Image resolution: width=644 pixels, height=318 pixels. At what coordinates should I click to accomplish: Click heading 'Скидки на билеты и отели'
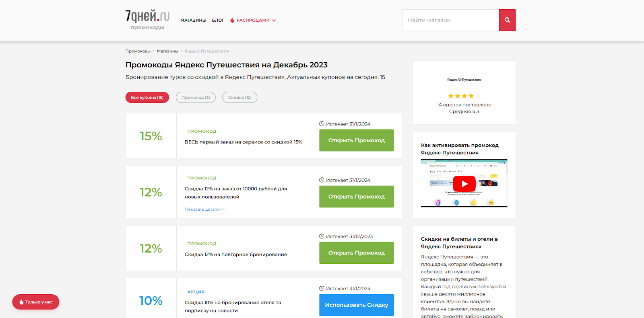459,243
